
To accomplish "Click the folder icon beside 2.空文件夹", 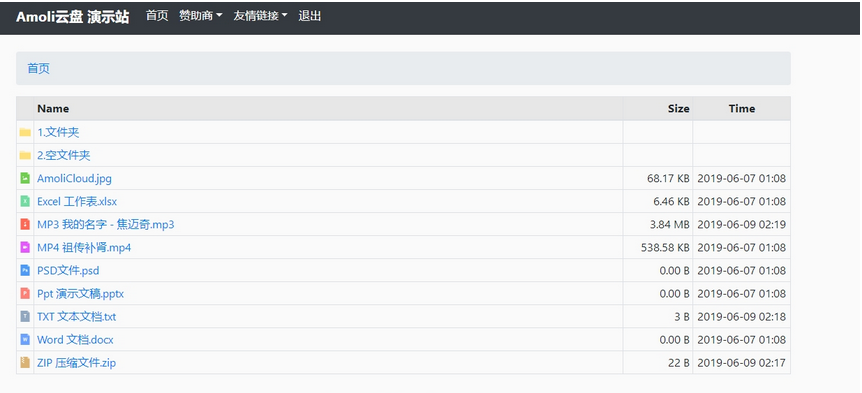I will tap(25, 156).
